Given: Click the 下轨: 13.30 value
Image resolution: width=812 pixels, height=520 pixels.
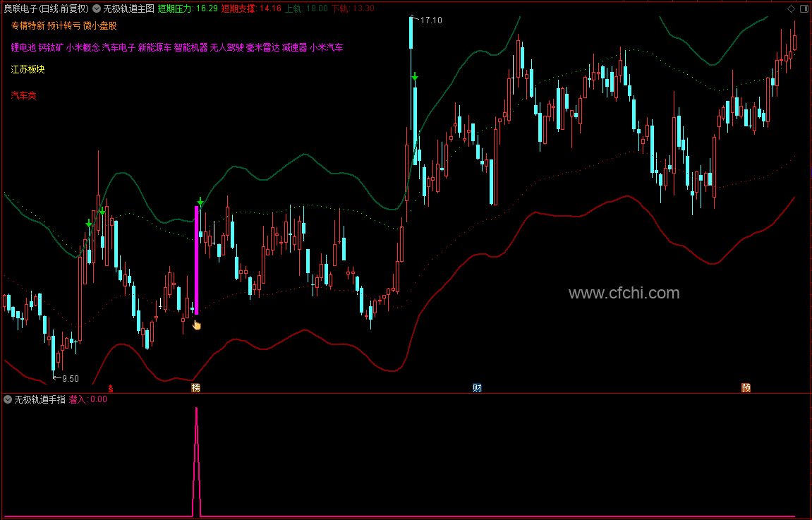Looking at the screenshot, I should [x=353, y=8].
